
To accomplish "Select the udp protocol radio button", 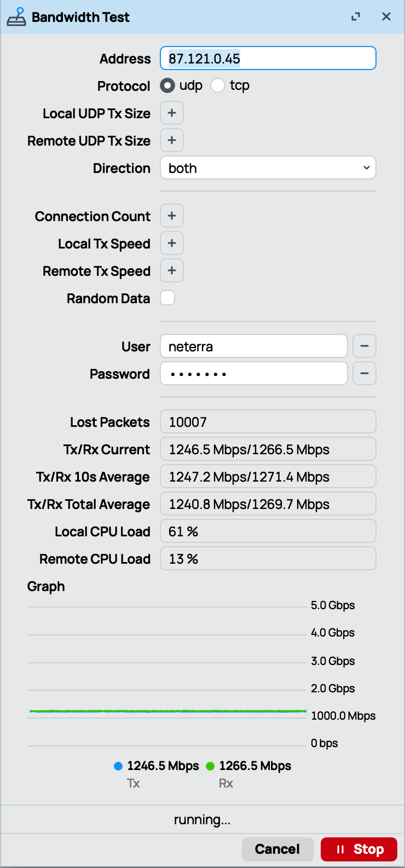I will point(167,86).
